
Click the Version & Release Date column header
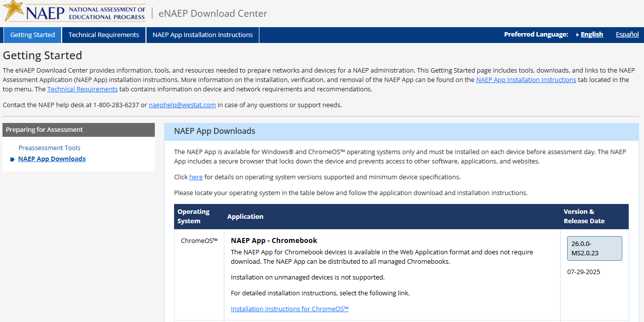tap(584, 216)
